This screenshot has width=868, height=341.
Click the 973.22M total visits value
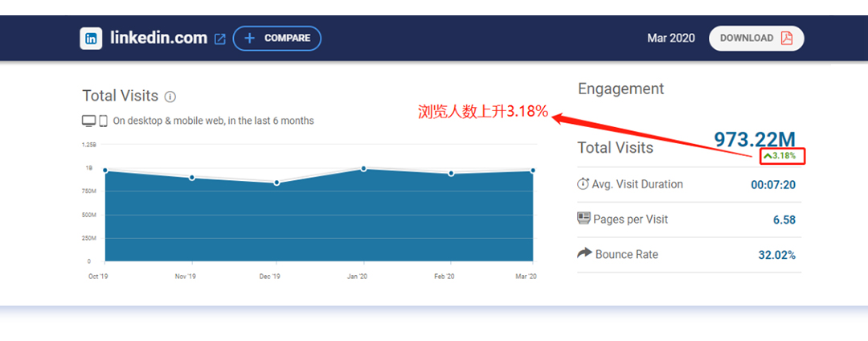(755, 139)
